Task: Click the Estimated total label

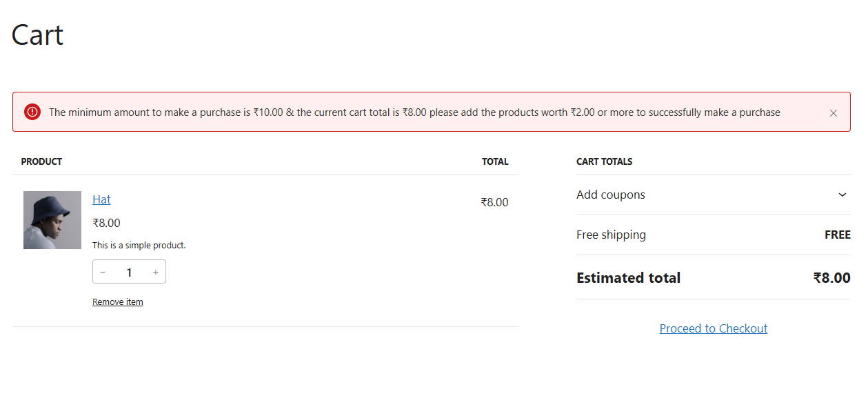Action: 628,278
